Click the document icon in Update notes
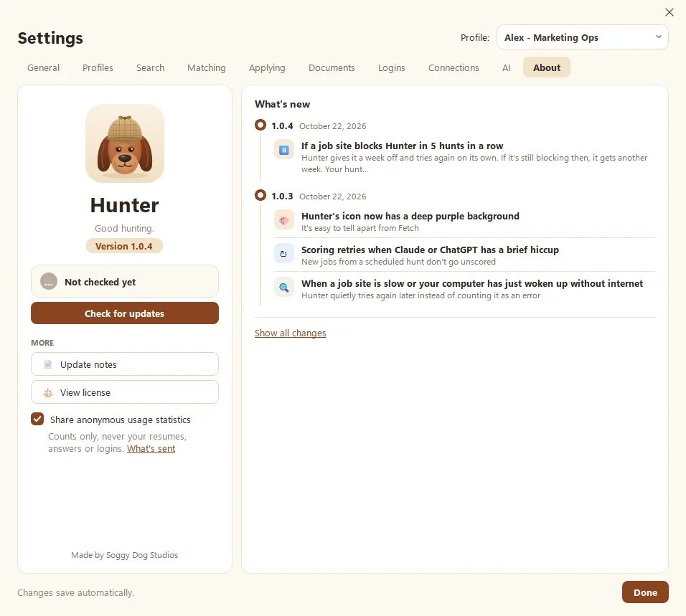This screenshot has height=616, width=686. (x=48, y=364)
